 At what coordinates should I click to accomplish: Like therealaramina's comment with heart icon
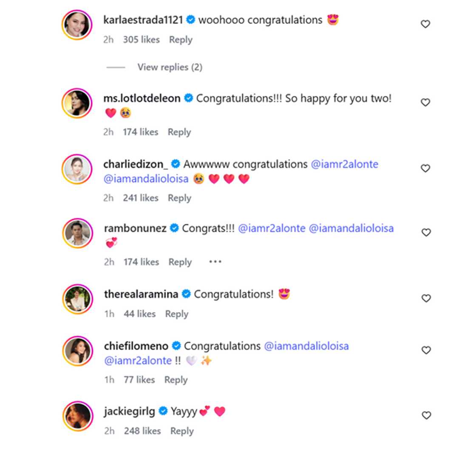426,299
